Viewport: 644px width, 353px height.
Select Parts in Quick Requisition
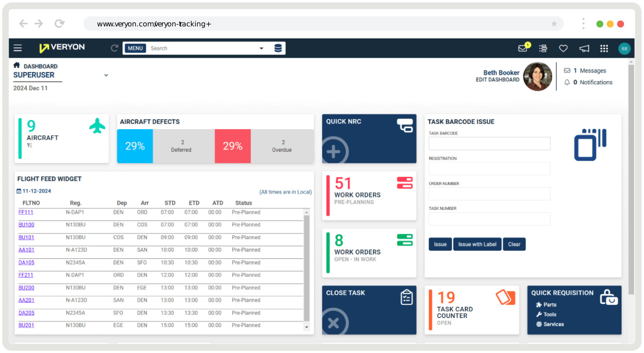(546, 305)
